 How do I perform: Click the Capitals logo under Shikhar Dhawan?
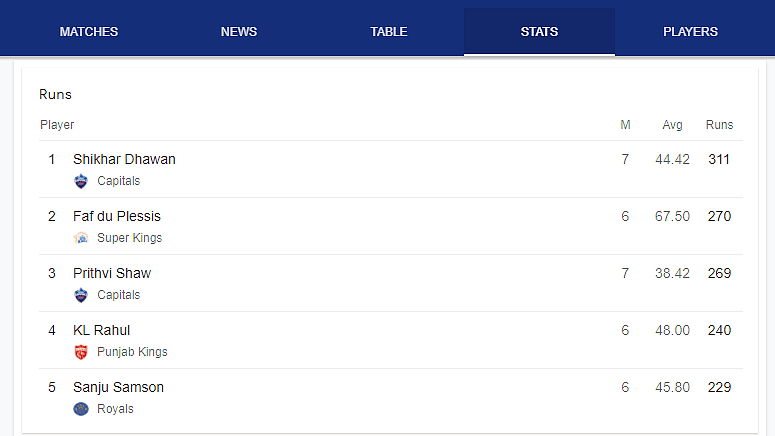[x=81, y=181]
